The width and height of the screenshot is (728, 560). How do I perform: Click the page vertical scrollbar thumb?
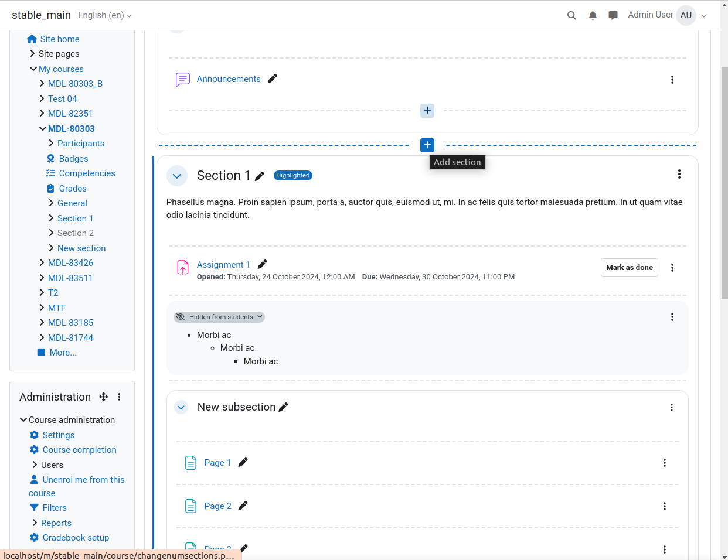click(724, 183)
